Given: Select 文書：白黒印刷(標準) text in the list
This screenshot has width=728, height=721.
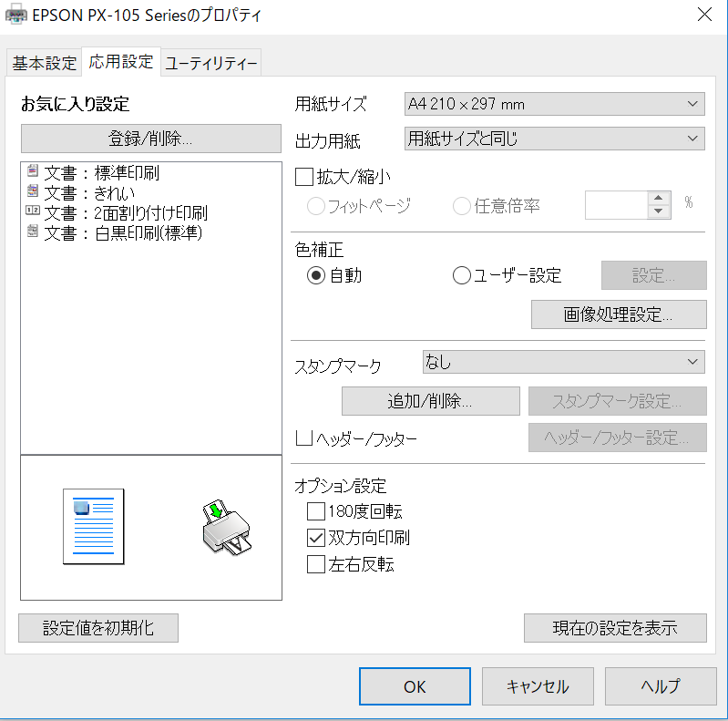Looking at the screenshot, I should point(123,233).
